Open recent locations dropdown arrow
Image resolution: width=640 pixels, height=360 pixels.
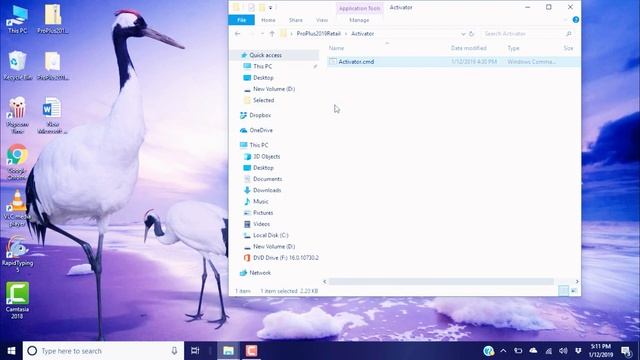tap(262, 34)
